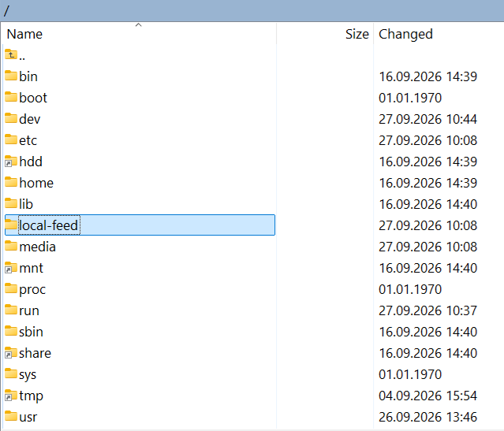Select the 'bin' folder name

(28, 76)
